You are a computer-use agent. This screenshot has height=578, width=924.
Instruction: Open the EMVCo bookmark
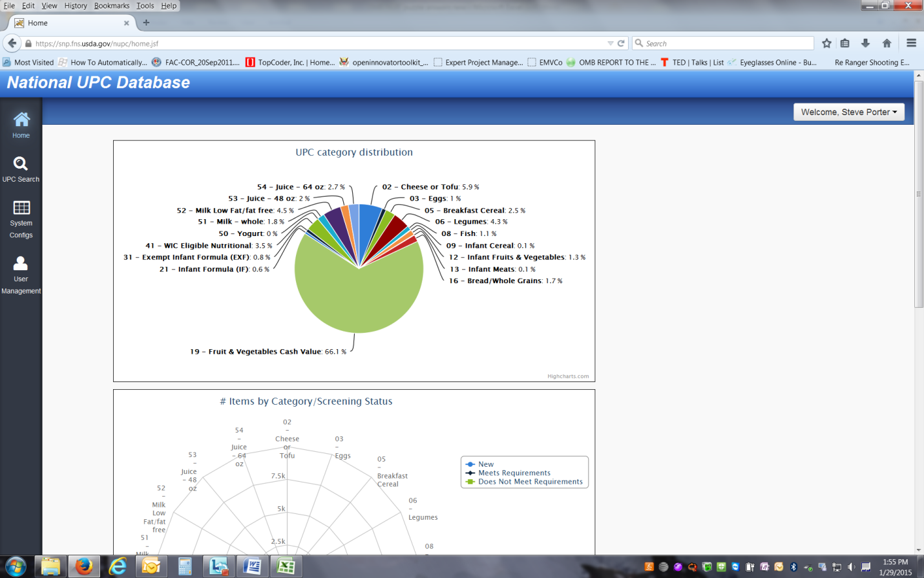tap(545, 62)
